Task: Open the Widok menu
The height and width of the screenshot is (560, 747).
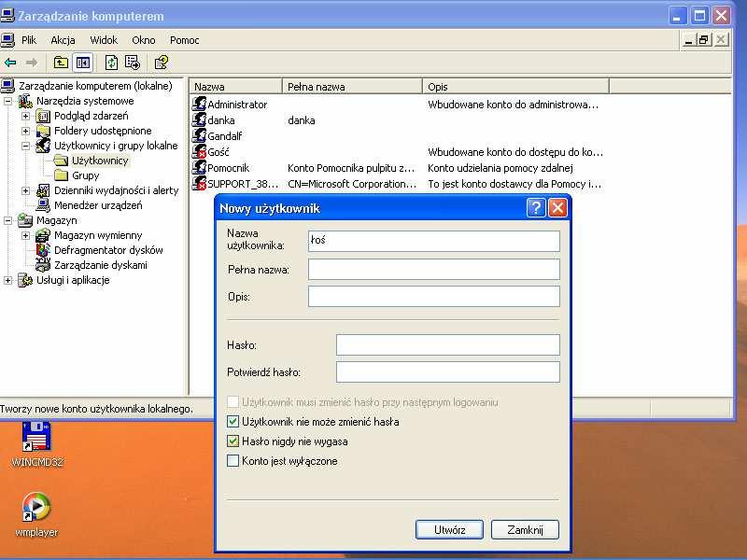Action: pyautogui.click(x=104, y=40)
